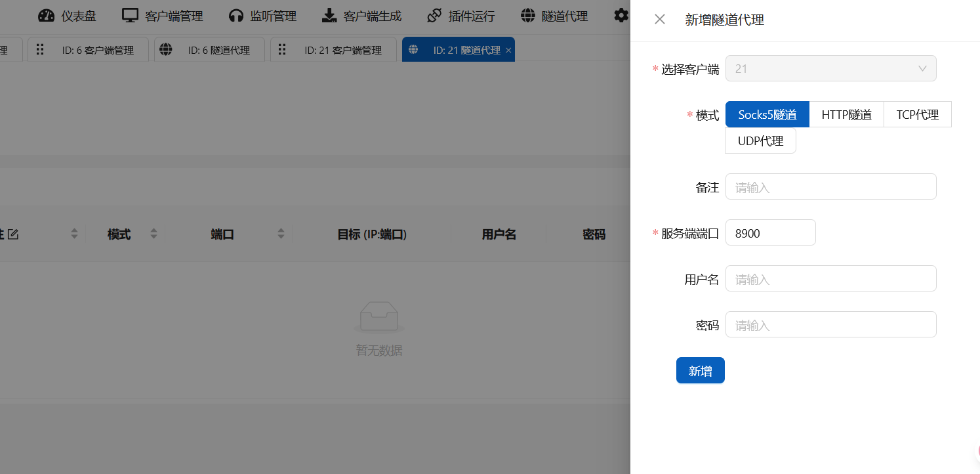Click the headphones icon for 监听管理
The height and width of the screenshot is (474, 980).
(236, 16)
